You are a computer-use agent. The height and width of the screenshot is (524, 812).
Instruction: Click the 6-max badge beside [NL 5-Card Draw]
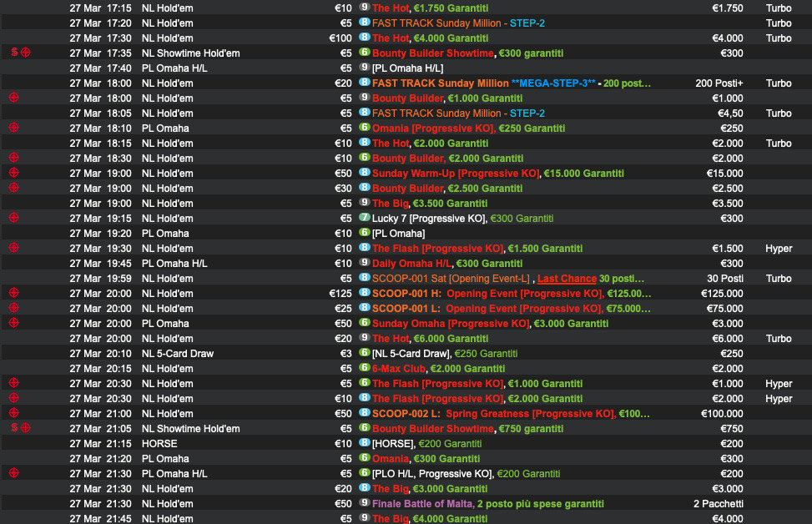pos(365,353)
